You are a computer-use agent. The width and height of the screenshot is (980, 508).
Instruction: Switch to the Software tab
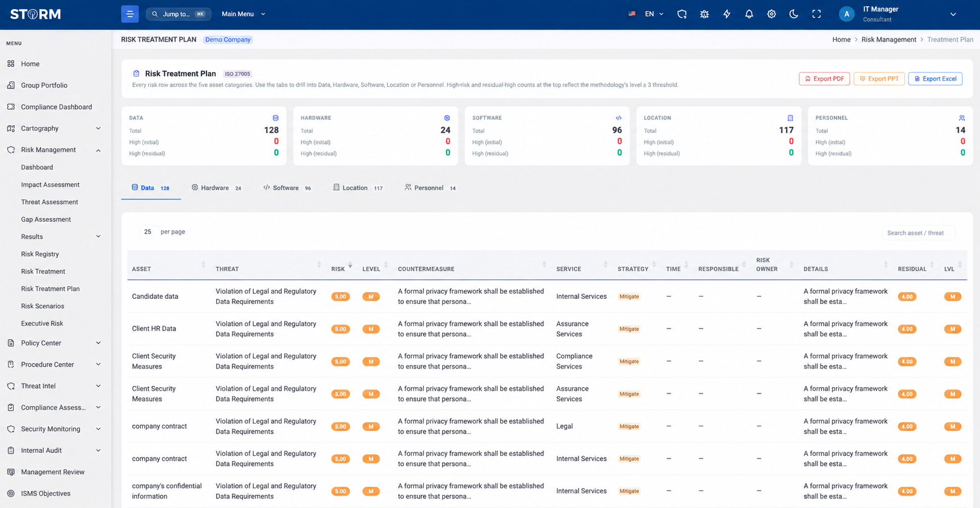click(287, 188)
